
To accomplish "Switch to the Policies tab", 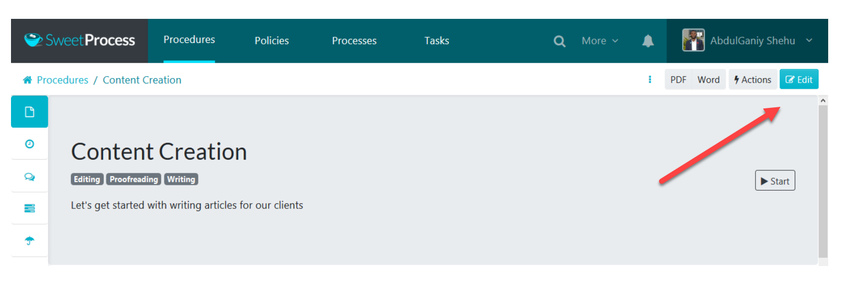I will 271,41.
